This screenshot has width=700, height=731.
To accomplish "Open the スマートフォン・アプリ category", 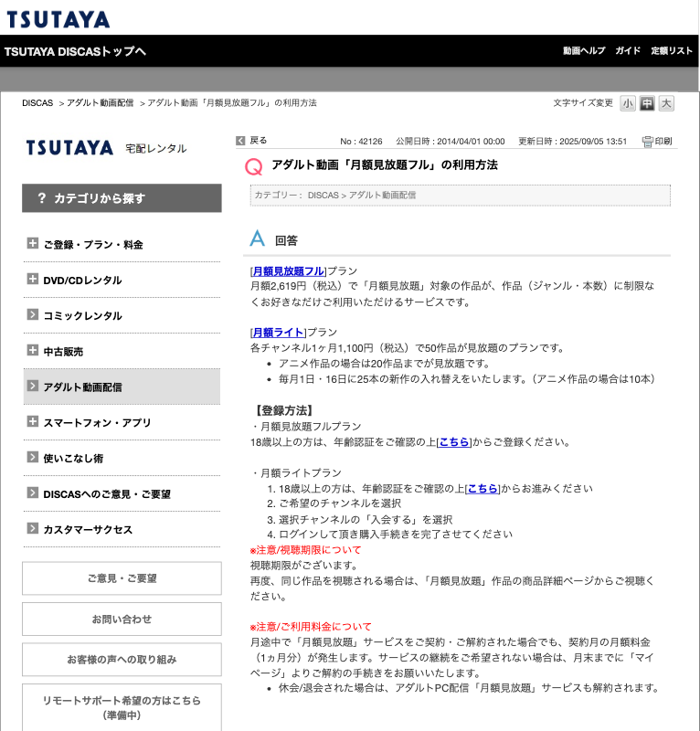I will point(97,423).
